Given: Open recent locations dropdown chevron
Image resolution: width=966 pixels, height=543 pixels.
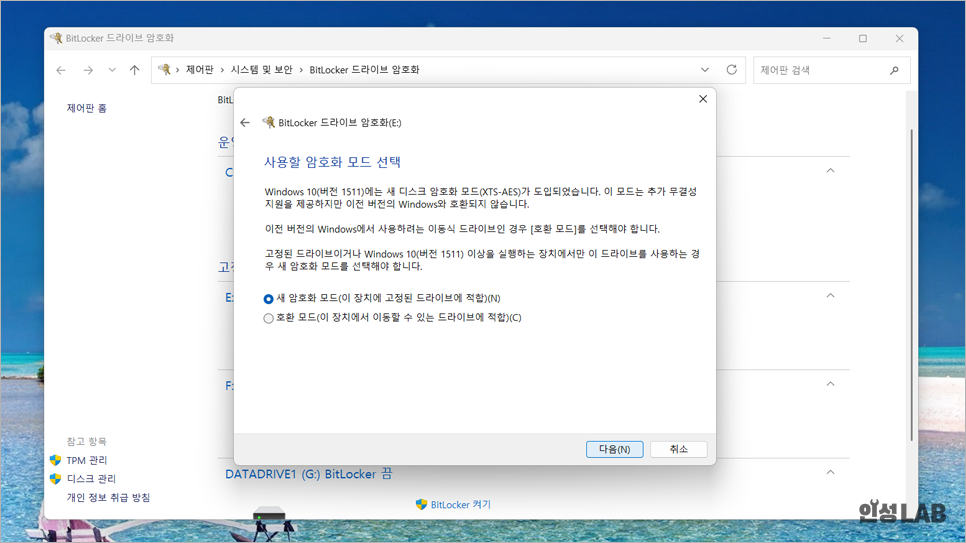Looking at the screenshot, I should [x=112, y=70].
